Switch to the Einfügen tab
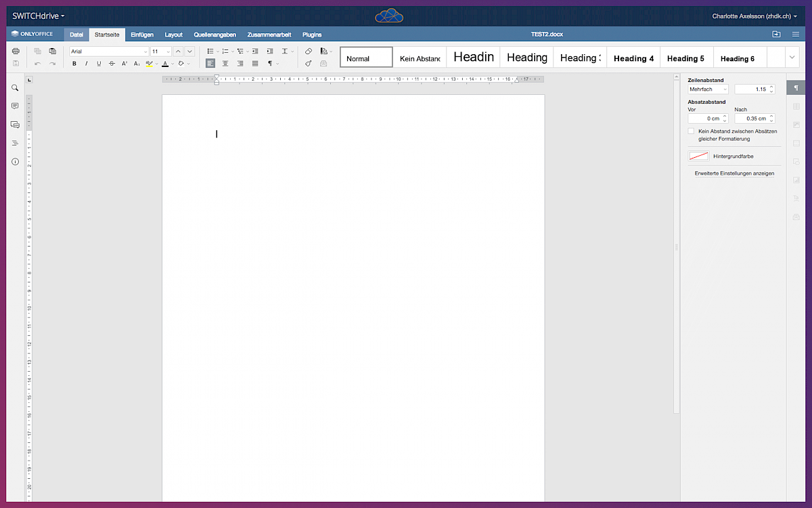 click(x=142, y=35)
